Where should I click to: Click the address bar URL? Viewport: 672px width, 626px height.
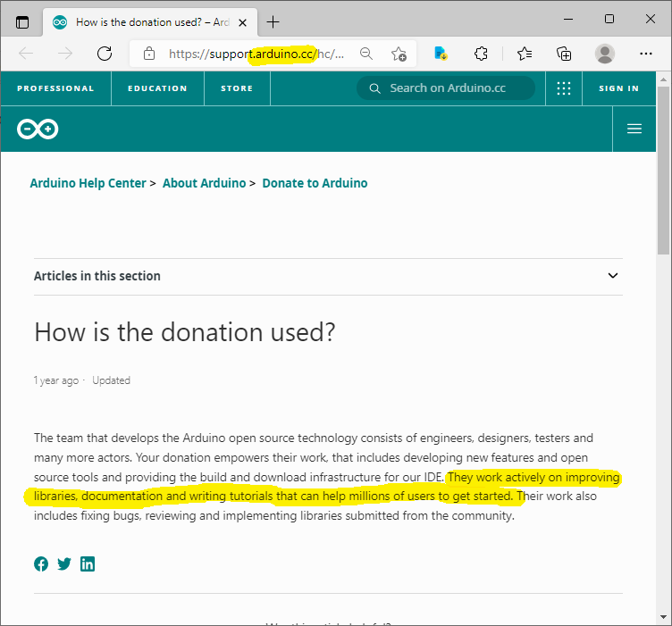[x=256, y=54]
